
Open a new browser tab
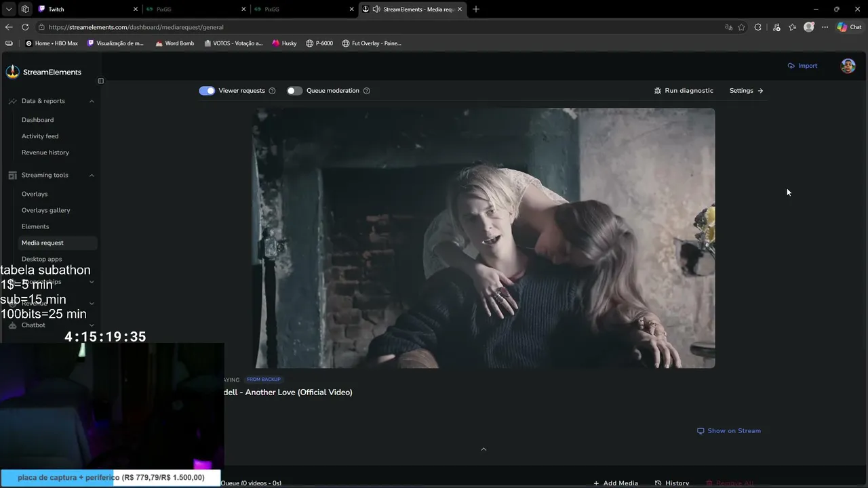(475, 9)
